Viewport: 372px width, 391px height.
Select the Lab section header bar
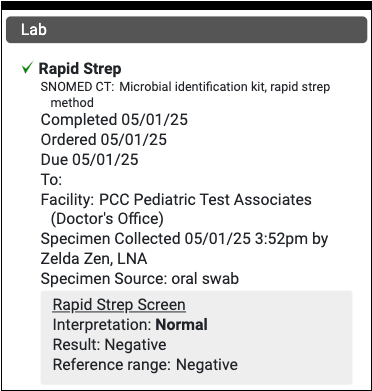pyautogui.click(x=186, y=30)
